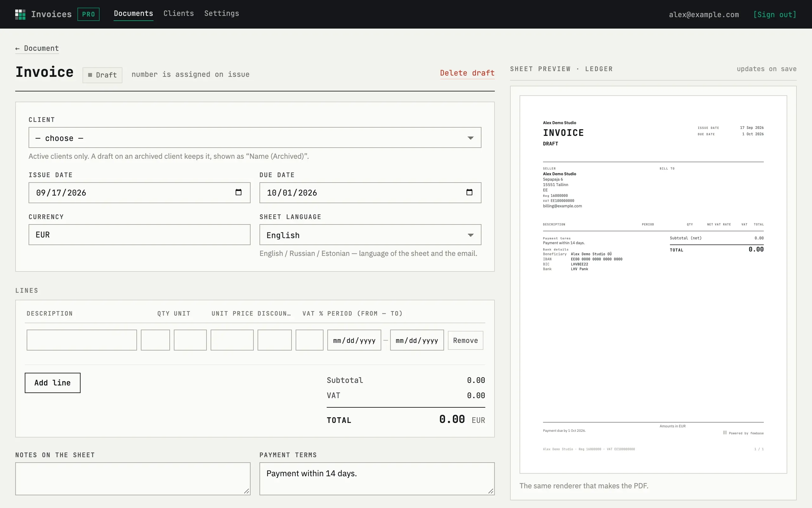Click the Delete draft link
Screen dimensions: 812x508
coord(467,73)
